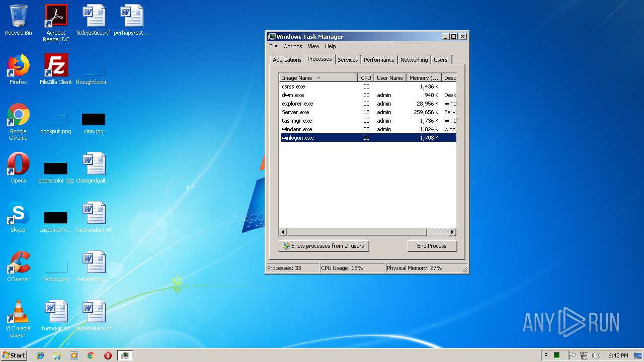This screenshot has height=362, width=644.
Task: Click the taskbar clock showing 6:42 PM
Action: coord(618,355)
